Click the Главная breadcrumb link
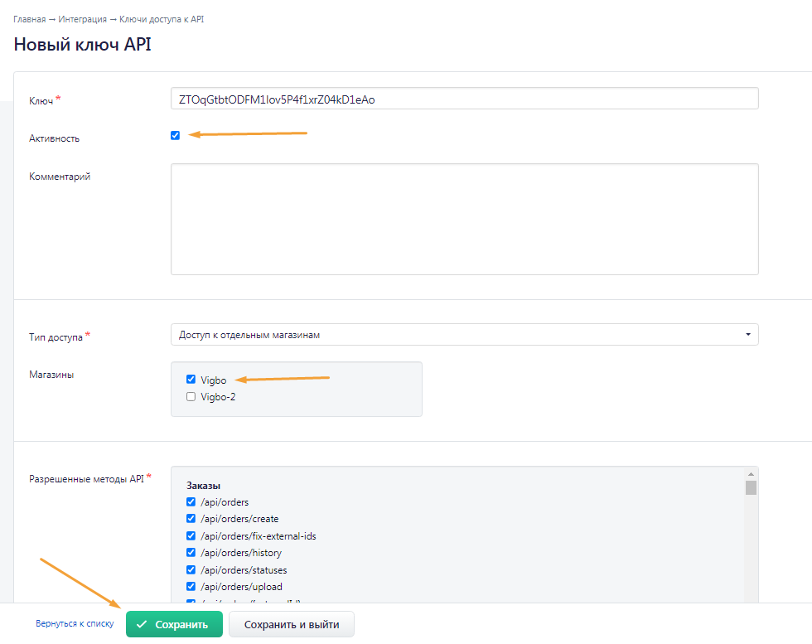 point(29,19)
